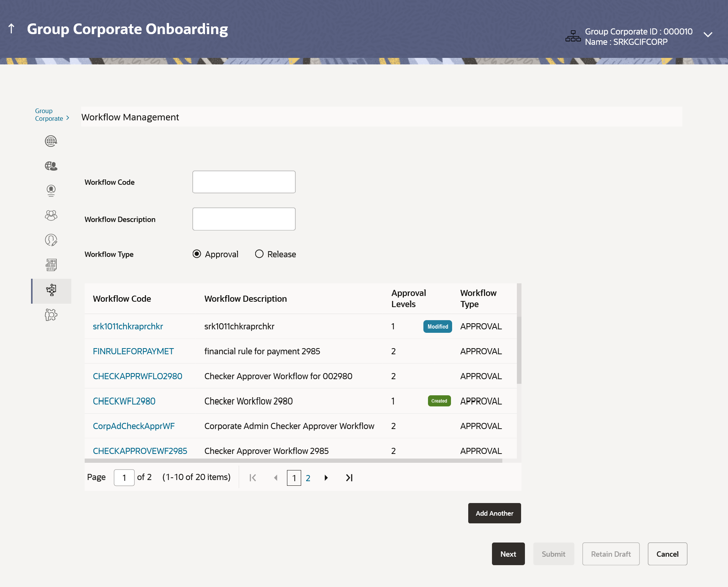Open the rules gear-people sidebar icon

point(51,315)
